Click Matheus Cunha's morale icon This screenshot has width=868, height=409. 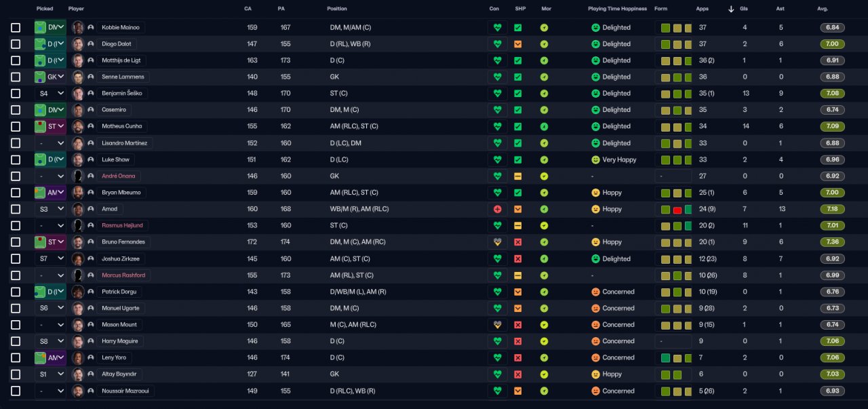click(544, 127)
